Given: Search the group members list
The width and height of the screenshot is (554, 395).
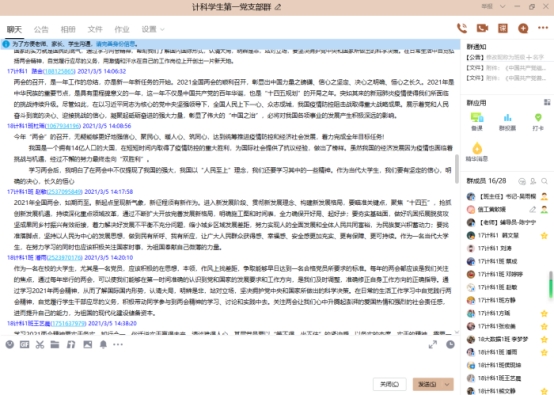Looking at the screenshot, I should click(544, 181).
